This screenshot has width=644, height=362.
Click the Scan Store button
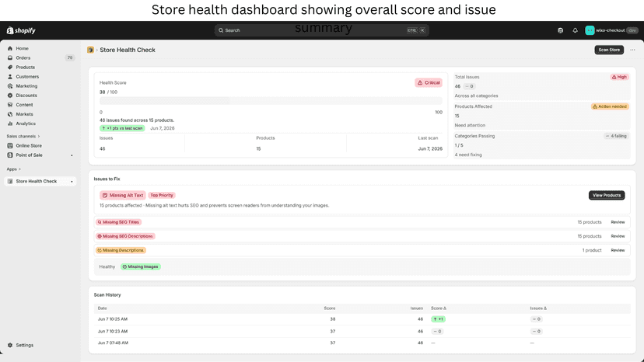(609, 50)
